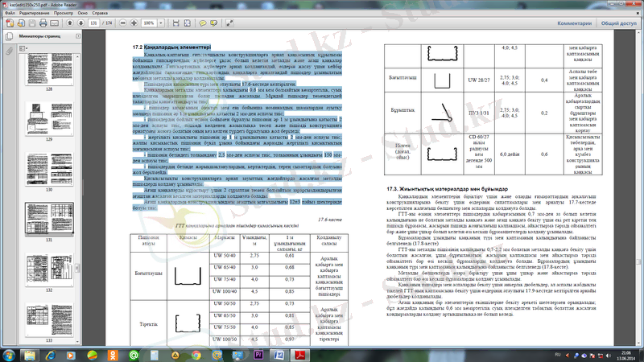Open the Общий доступ pane
Viewport: 644px width, 362px height.
pyautogui.click(x=618, y=23)
